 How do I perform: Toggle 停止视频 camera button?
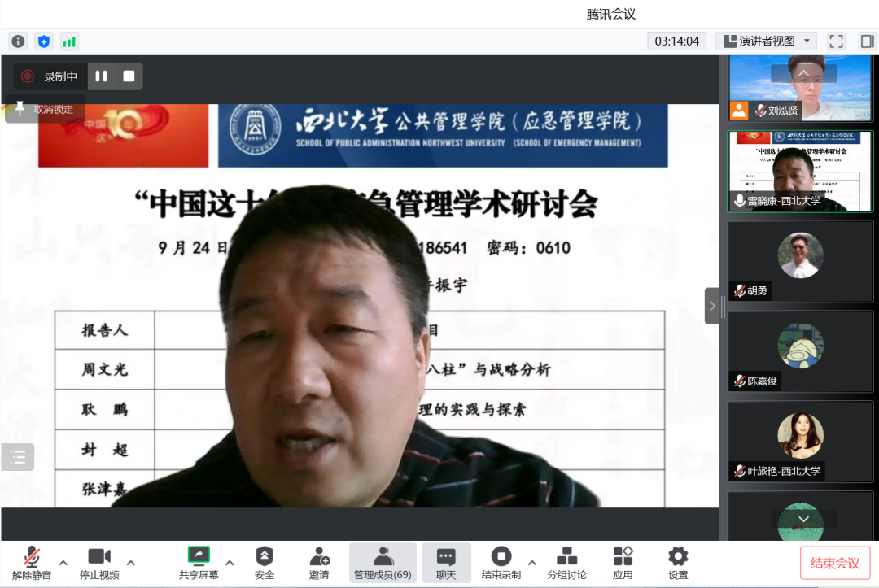99,563
